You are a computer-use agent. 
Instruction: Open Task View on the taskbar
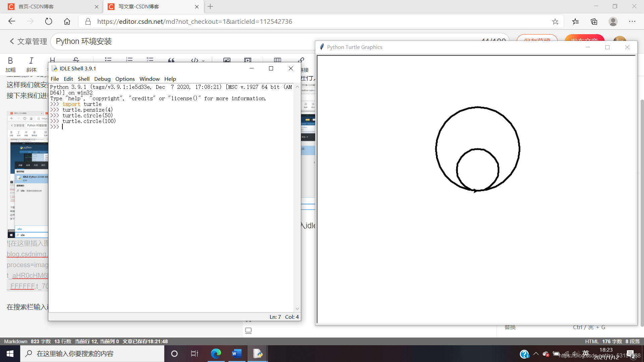pyautogui.click(x=195, y=354)
